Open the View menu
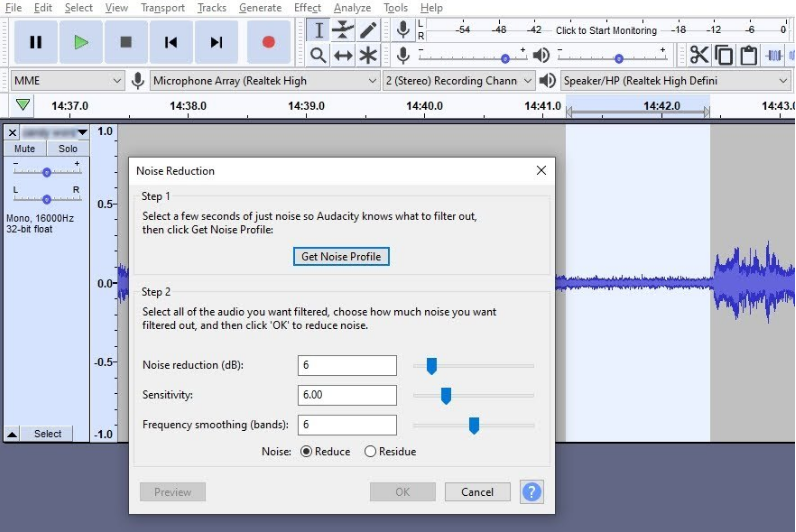Screen dimensions: 796x532 tap(117, 8)
